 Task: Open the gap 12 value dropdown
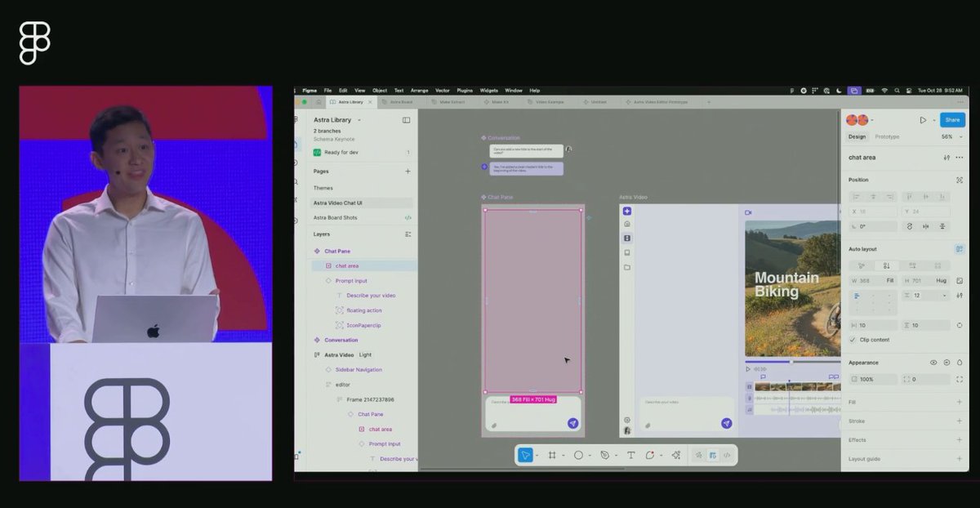tap(945, 296)
